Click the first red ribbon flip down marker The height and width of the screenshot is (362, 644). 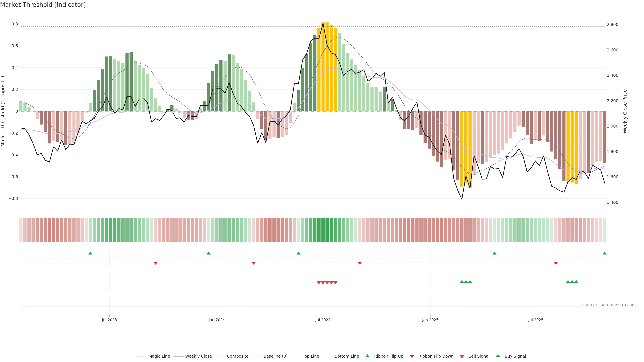(155, 263)
